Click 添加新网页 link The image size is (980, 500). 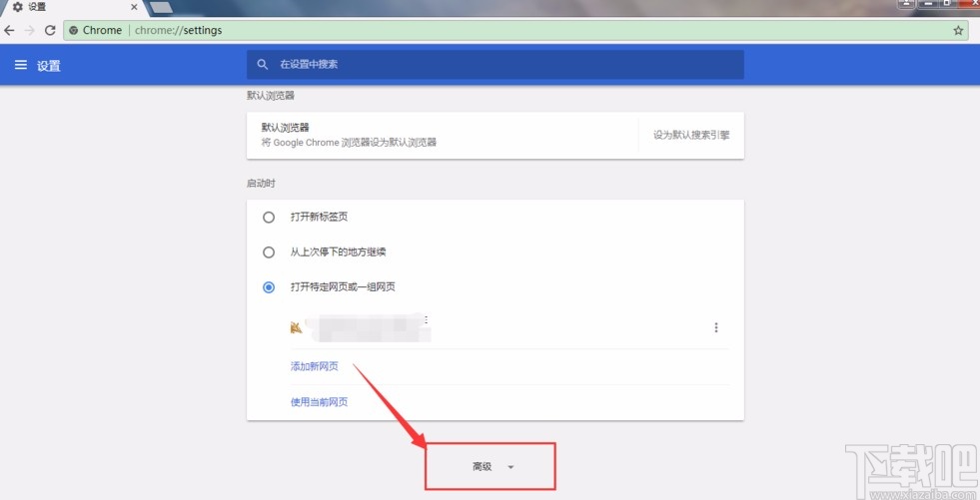point(315,366)
